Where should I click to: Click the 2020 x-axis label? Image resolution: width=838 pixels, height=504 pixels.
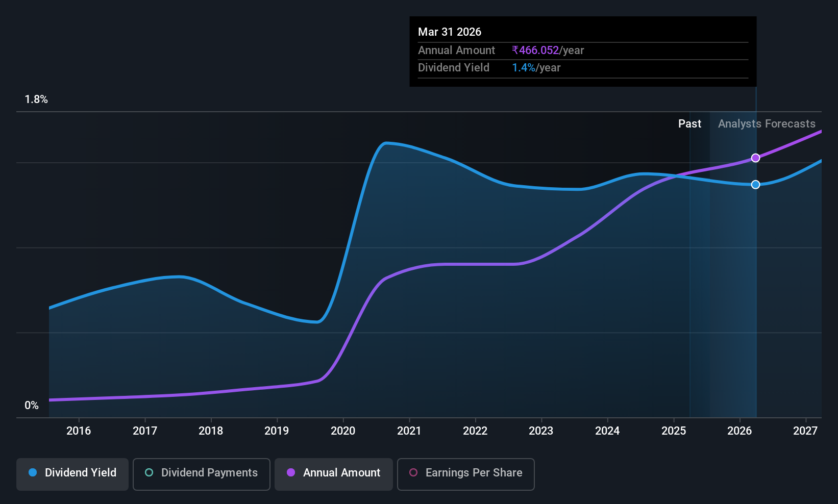(343, 431)
